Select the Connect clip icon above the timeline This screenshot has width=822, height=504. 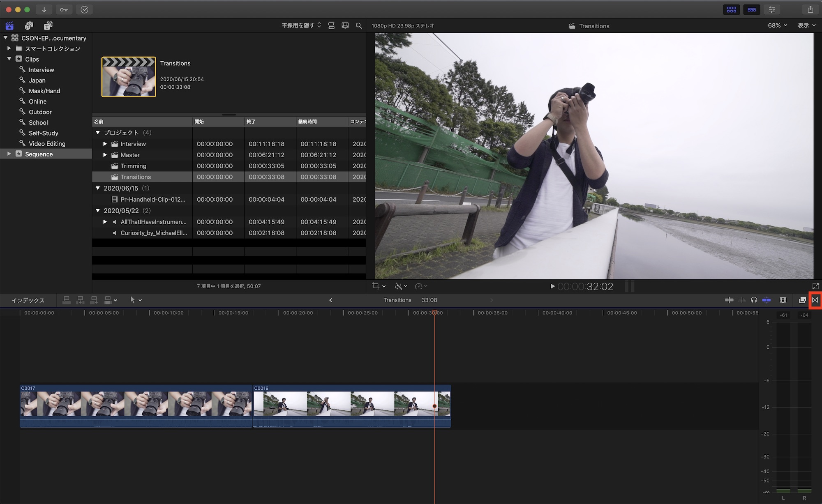click(x=66, y=300)
